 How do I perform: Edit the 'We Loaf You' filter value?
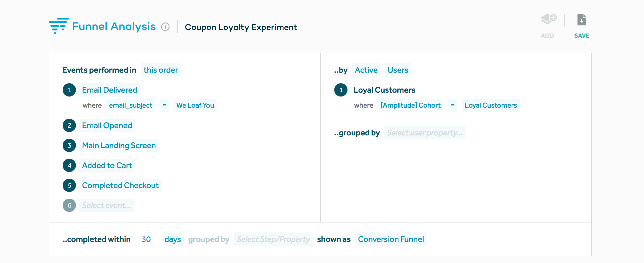195,105
